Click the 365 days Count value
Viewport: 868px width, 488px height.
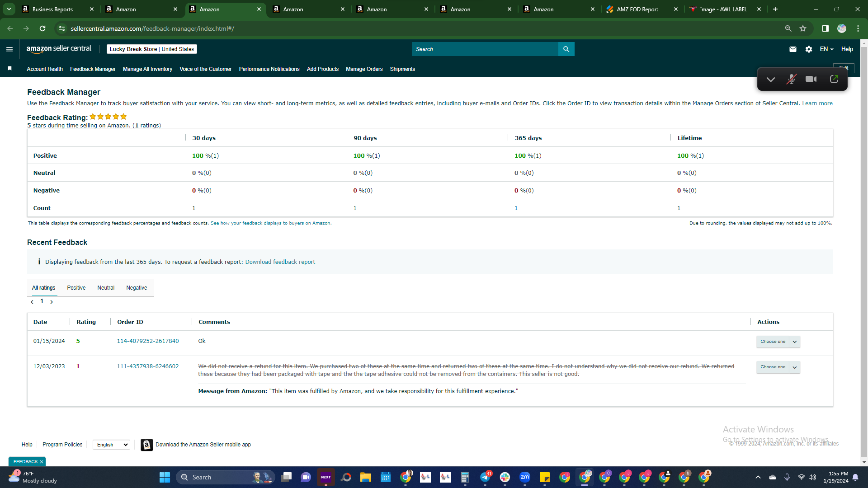[516, 208]
